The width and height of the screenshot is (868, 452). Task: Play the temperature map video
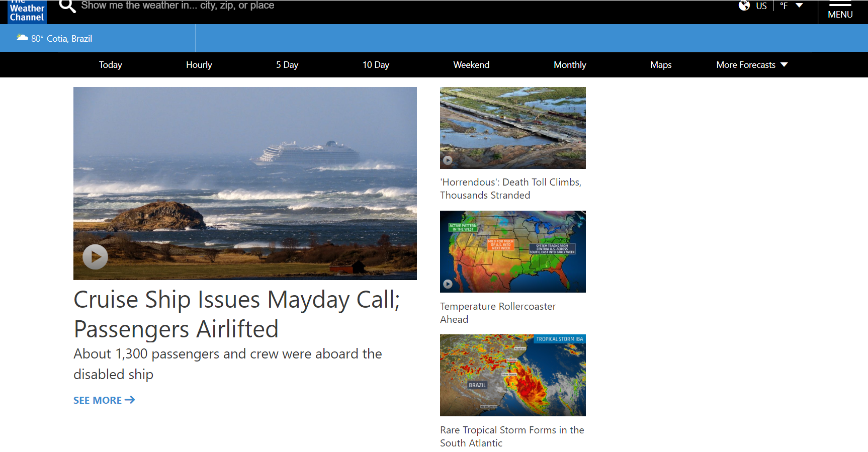point(448,284)
